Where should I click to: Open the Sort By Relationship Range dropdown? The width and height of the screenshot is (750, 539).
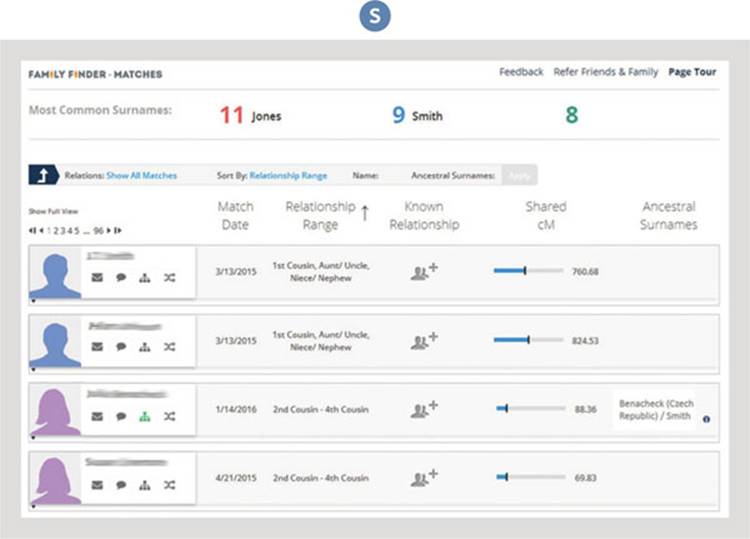(288, 176)
